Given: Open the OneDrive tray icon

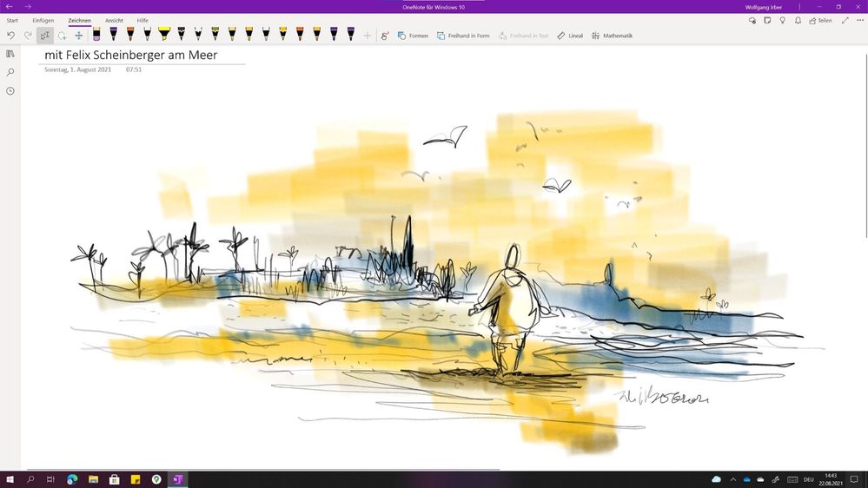Looking at the screenshot, I should point(746,479).
